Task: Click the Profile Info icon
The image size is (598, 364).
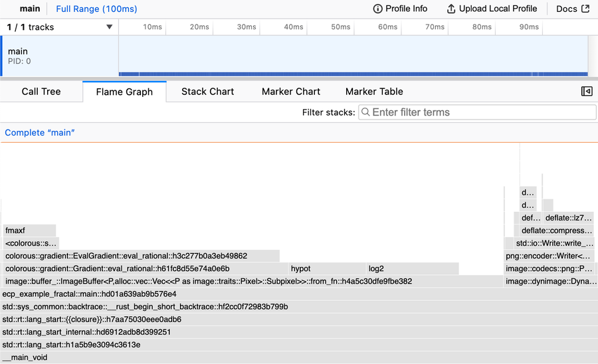Action: [x=377, y=9]
